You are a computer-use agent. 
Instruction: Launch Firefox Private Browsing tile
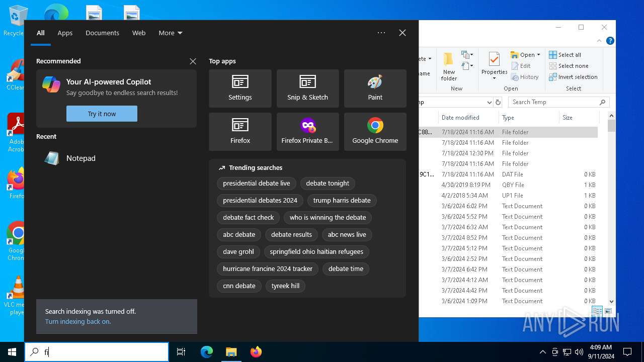[307, 132]
